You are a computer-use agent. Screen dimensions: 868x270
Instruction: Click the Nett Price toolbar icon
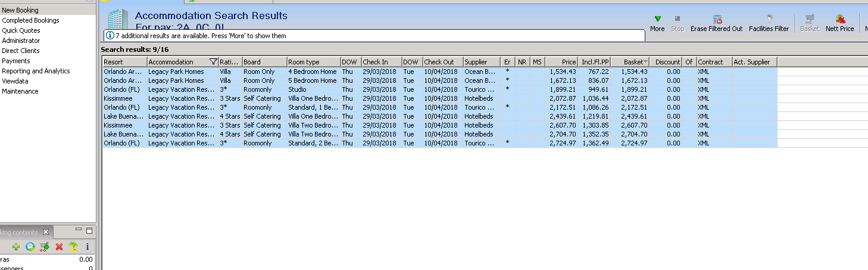point(839,23)
